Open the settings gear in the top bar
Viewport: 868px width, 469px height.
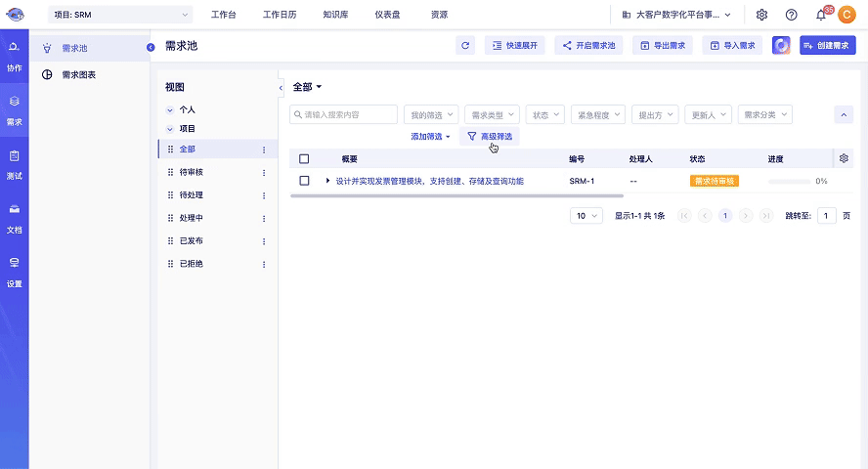[761, 15]
